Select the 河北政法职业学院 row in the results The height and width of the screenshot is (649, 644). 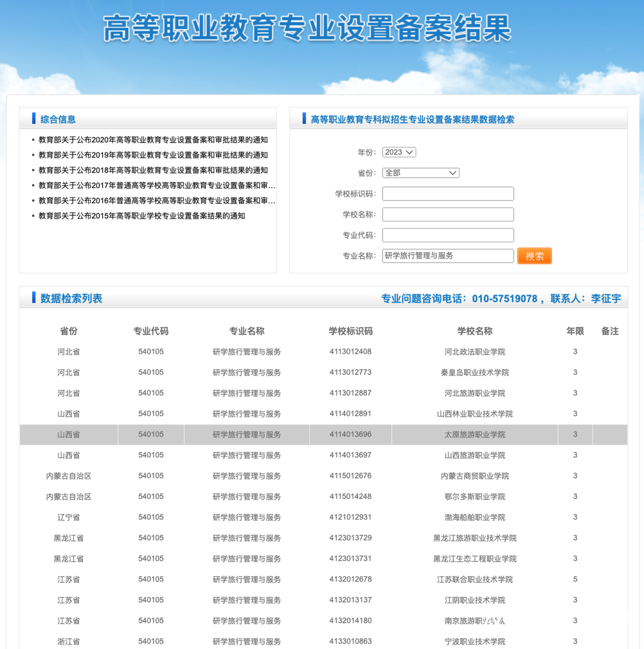[321, 351]
